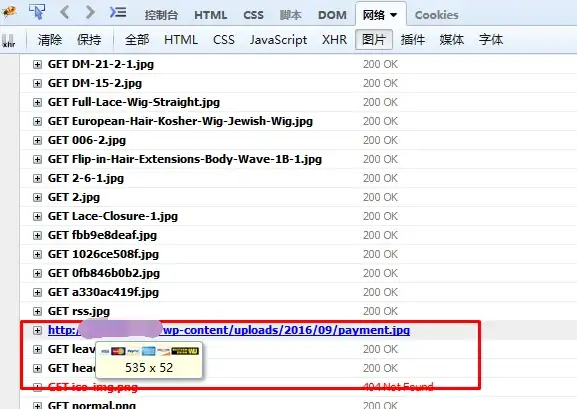Image resolution: width=577 pixels, height=409 pixels.
Task: Toggle the 保持 persist button
Action: 89,39
